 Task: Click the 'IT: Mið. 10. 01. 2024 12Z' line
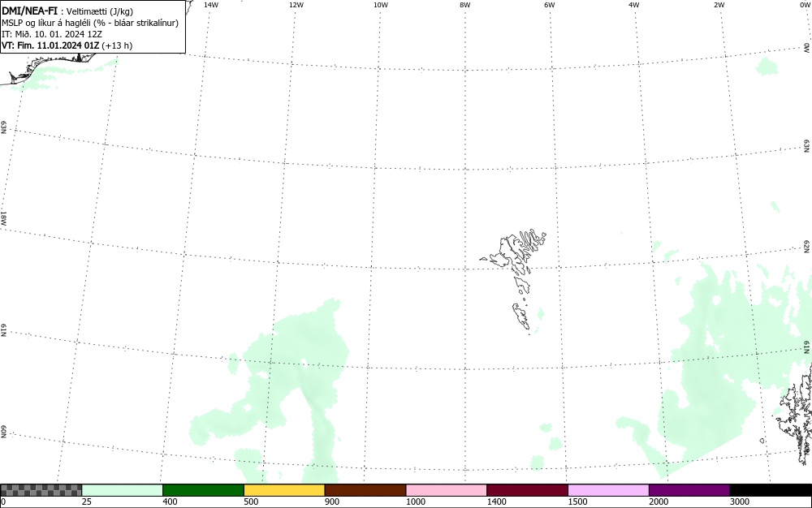52,34
